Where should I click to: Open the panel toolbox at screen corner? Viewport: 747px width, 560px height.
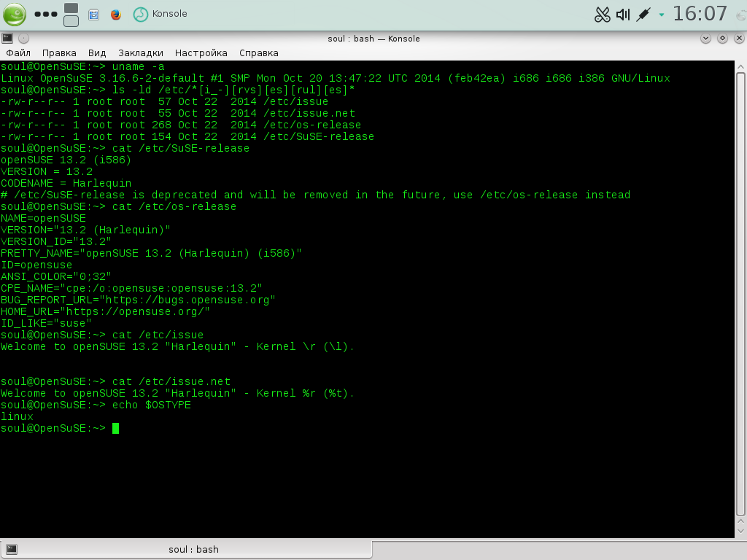(x=741, y=15)
